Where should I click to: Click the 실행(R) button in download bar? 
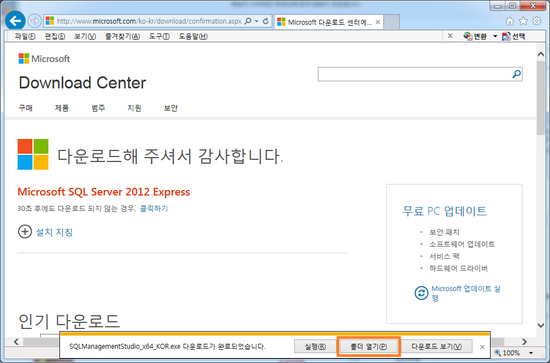pyautogui.click(x=315, y=347)
